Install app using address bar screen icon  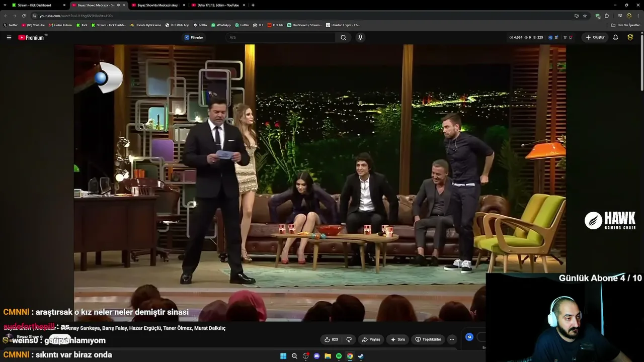(577, 16)
